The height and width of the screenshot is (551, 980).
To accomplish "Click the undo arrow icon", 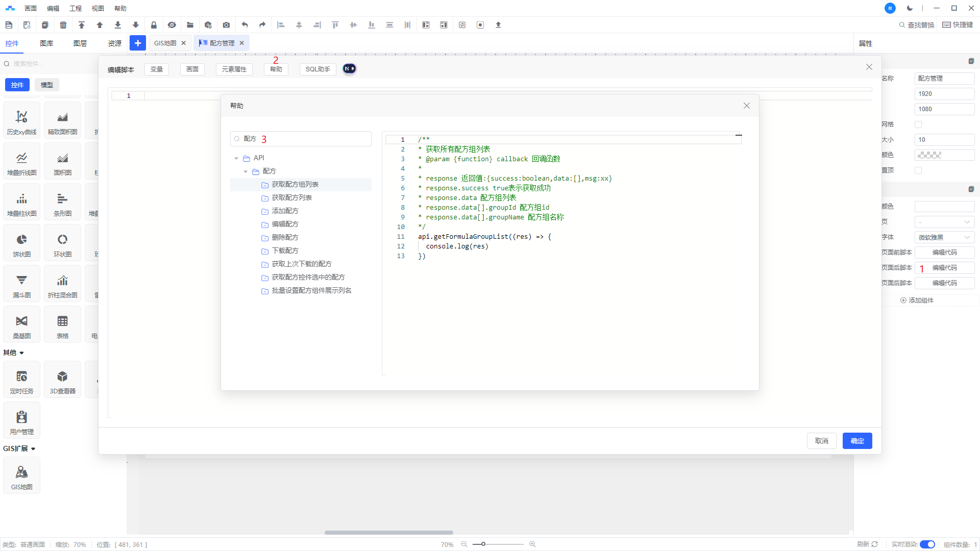I will 244,25.
